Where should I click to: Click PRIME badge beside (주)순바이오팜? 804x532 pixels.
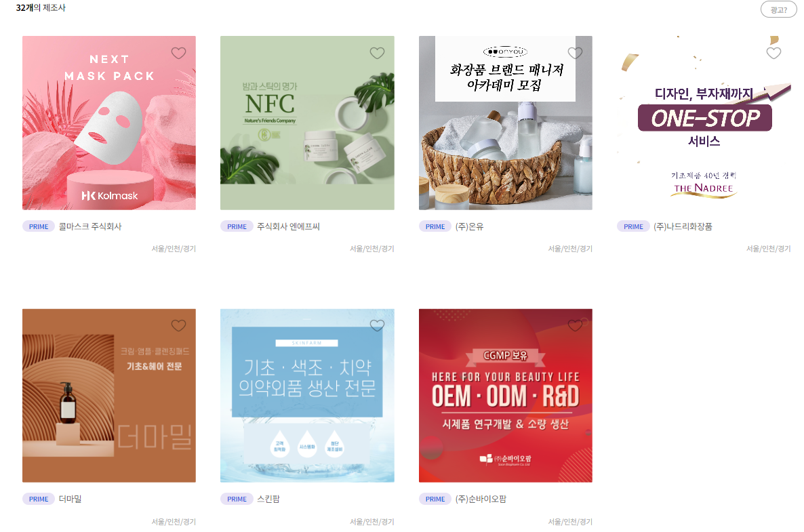tap(435, 499)
